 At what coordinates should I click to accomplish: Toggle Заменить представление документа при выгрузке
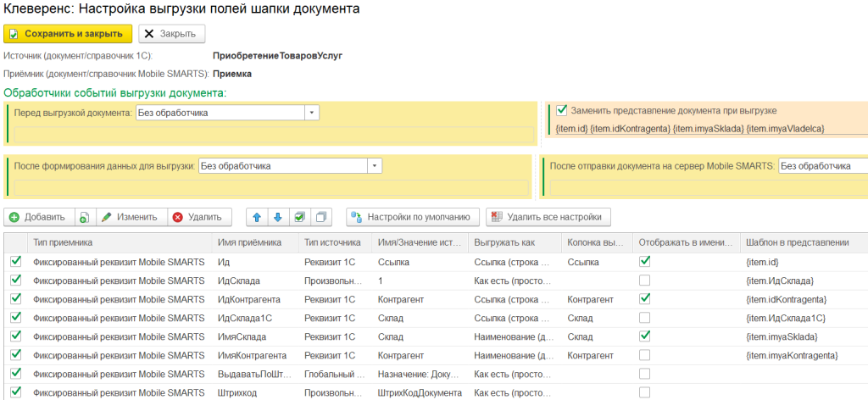[x=562, y=110]
